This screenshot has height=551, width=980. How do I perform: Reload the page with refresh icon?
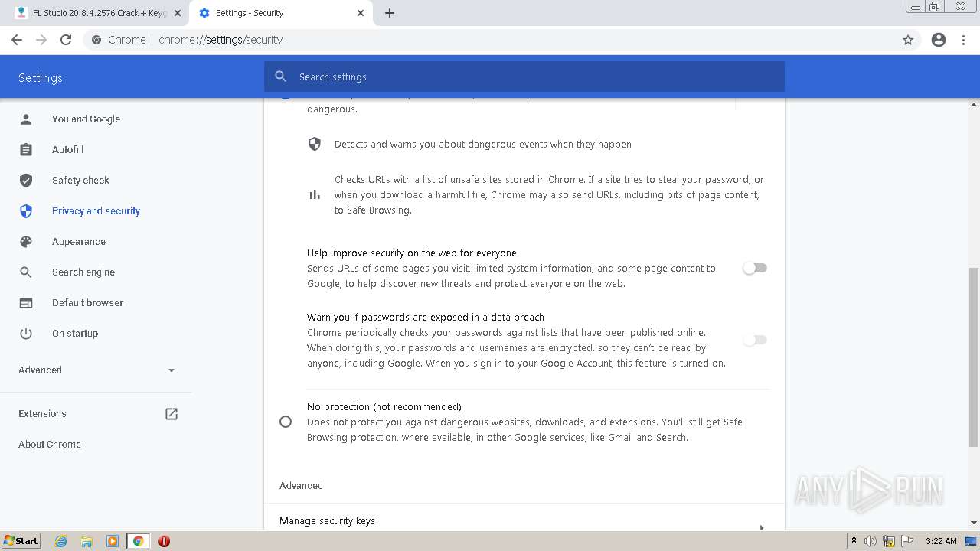66,40
